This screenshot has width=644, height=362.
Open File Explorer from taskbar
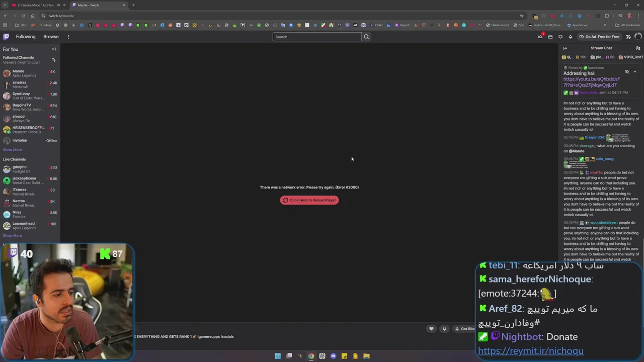coord(366,356)
